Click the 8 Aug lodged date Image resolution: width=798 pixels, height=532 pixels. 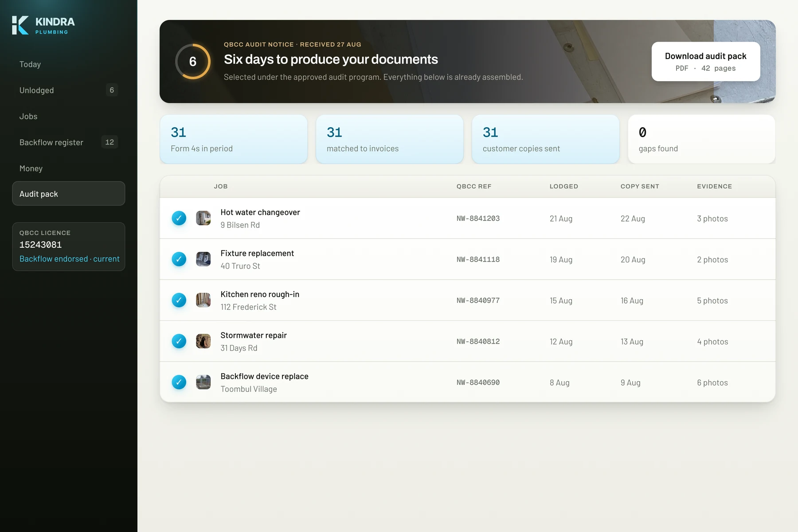pyautogui.click(x=560, y=383)
